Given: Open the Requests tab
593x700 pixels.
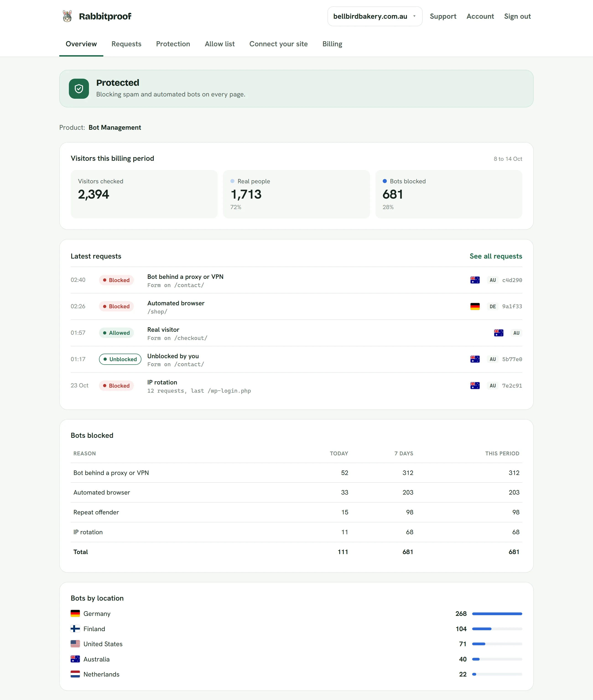Looking at the screenshot, I should tap(126, 44).
